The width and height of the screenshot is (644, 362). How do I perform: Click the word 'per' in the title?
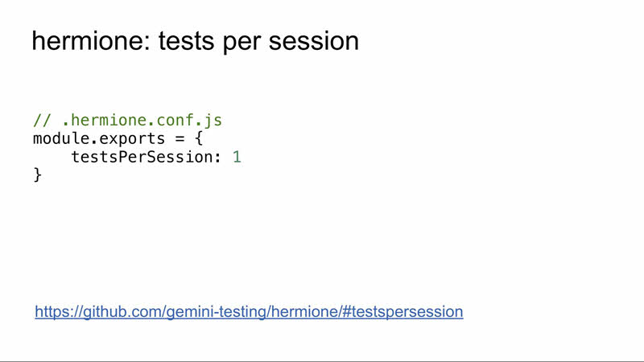click(242, 43)
